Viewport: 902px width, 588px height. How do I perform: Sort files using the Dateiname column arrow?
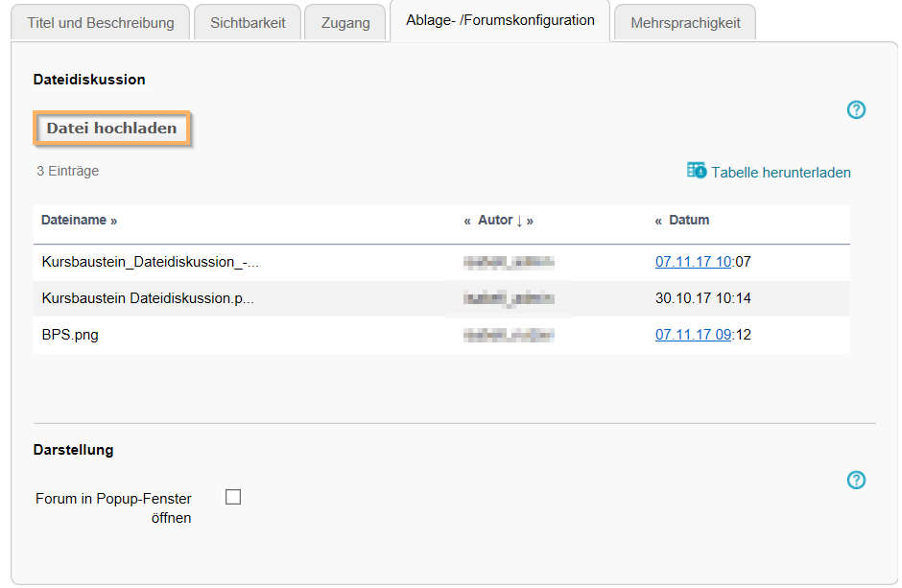coord(114,220)
